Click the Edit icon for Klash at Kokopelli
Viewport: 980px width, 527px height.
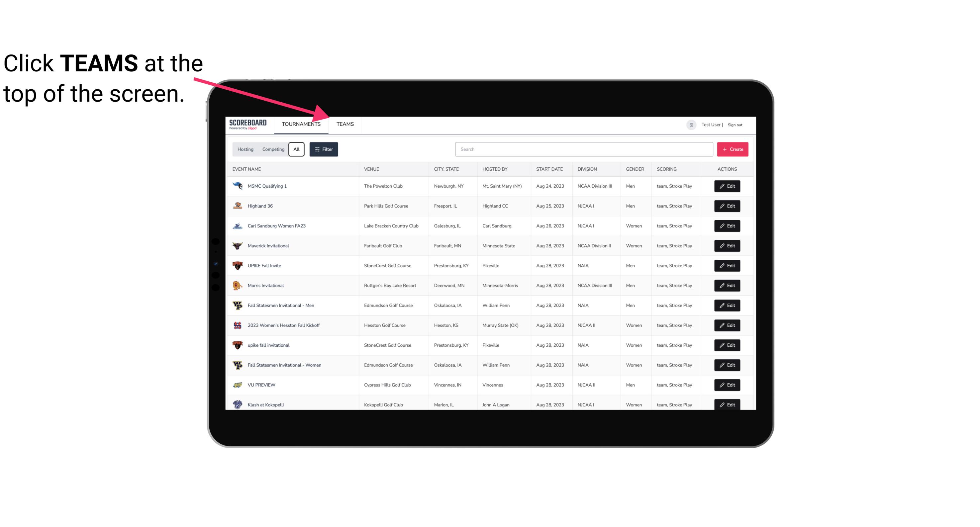[x=727, y=404]
